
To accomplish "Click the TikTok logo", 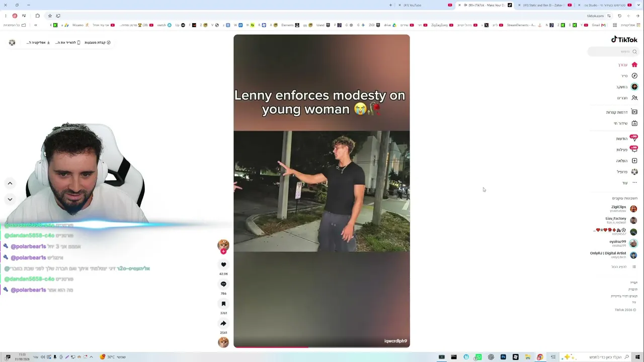I will pos(624,40).
